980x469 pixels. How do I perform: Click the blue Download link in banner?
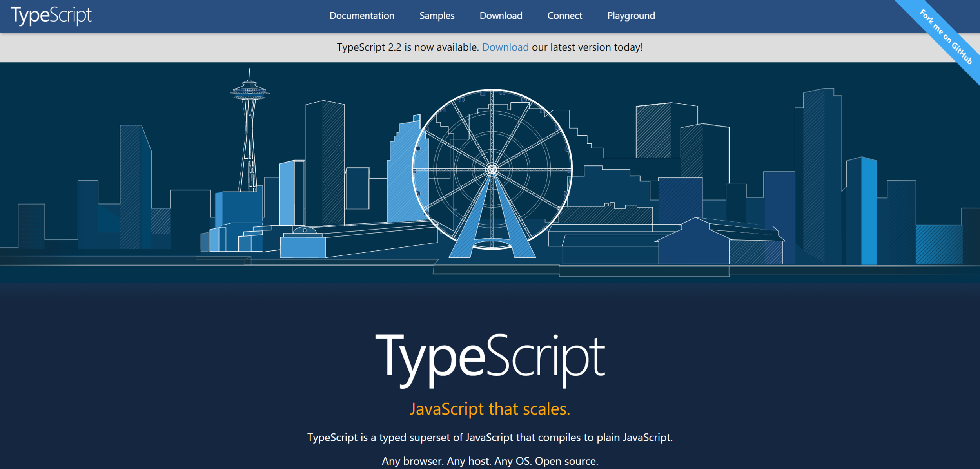coord(505,47)
